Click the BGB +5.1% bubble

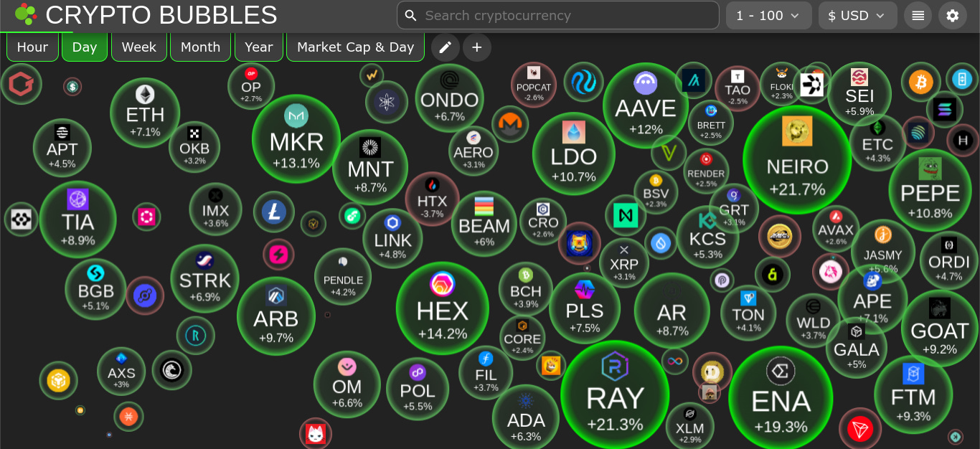(95, 289)
